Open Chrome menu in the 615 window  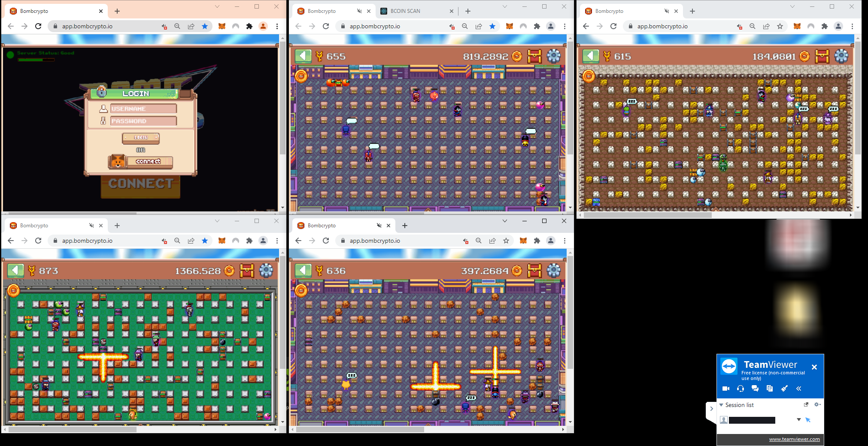[x=852, y=26]
